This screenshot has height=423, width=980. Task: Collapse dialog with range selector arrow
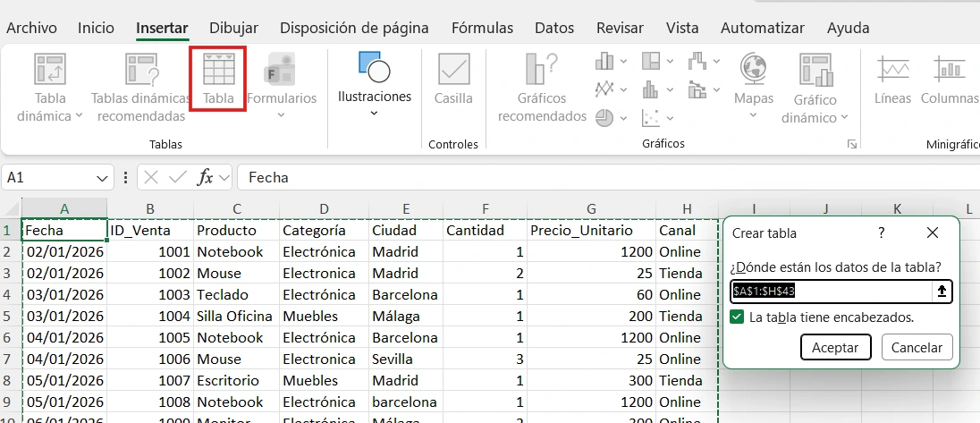click(942, 292)
